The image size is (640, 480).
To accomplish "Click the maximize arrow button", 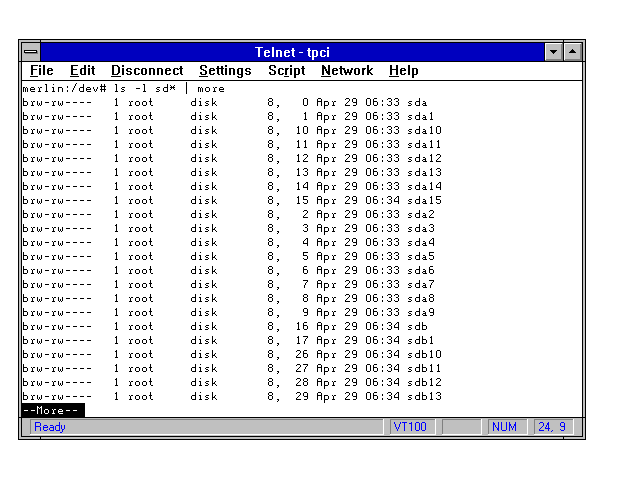I will [x=573, y=51].
